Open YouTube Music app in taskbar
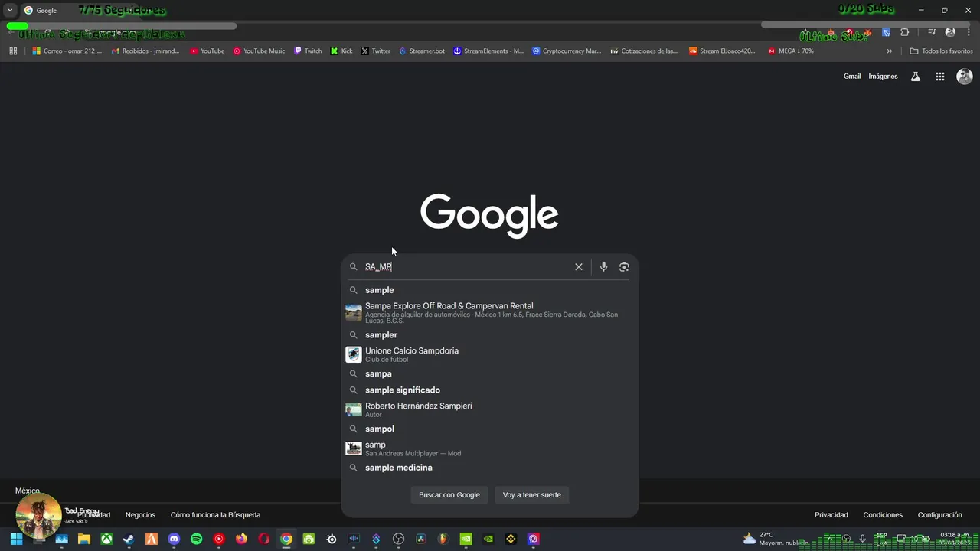Screen dimensions: 980x551 tap(219, 539)
